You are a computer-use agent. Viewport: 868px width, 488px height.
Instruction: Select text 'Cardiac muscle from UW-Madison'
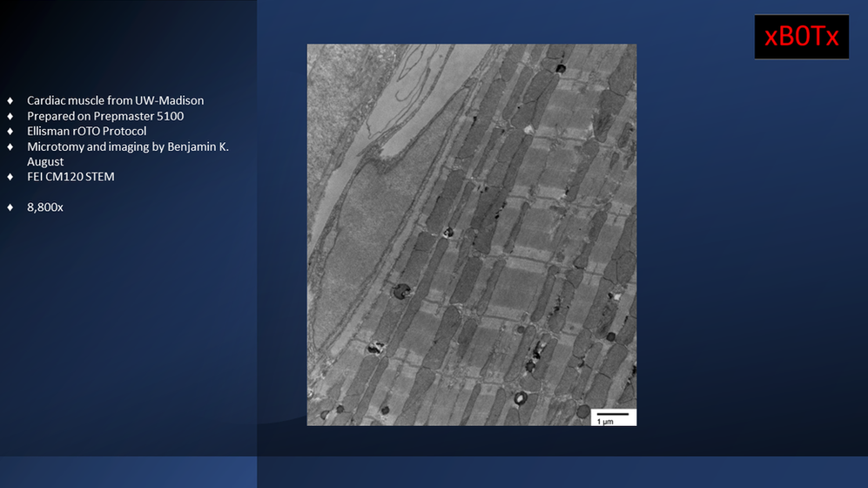click(115, 100)
